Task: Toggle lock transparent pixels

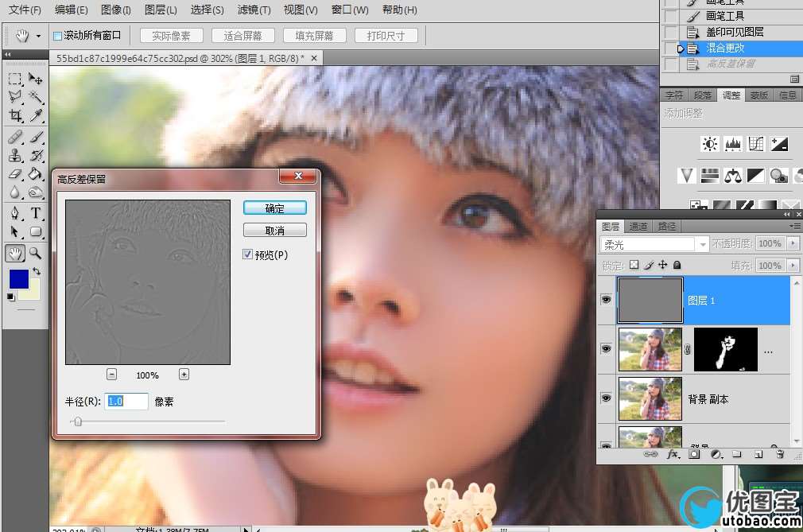Action: coord(634,265)
